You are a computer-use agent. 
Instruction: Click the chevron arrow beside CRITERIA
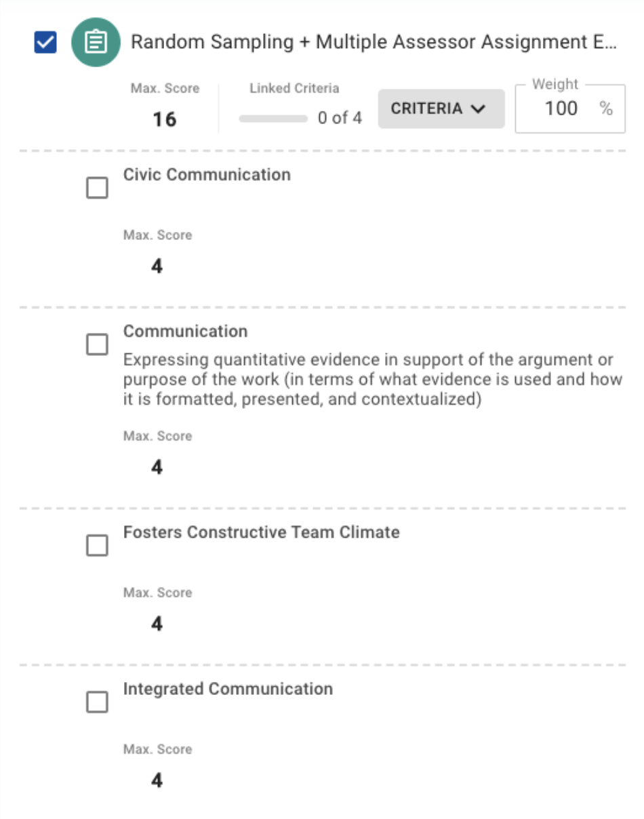pos(479,109)
